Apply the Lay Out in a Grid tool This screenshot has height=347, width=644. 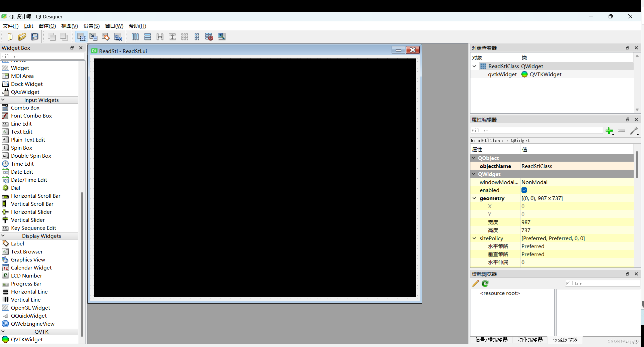[185, 37]
